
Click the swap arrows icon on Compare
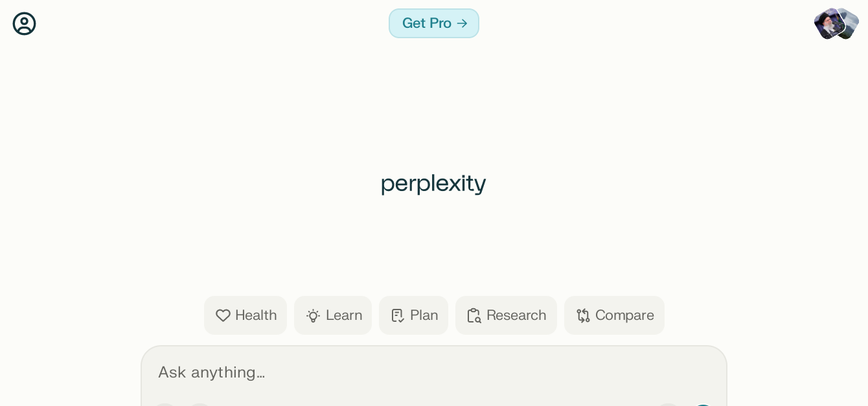tap(582, 315)
